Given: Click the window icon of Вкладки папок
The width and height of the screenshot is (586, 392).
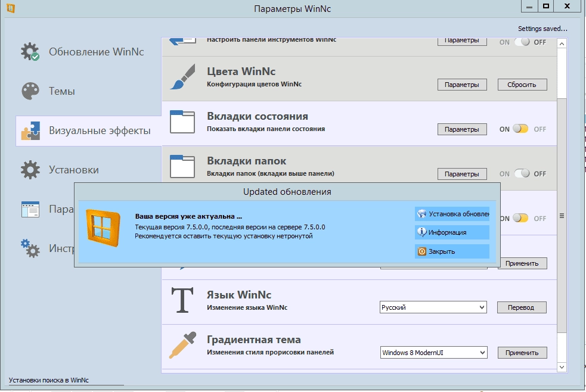Looking at the screenshot, I should click(182, 166).
